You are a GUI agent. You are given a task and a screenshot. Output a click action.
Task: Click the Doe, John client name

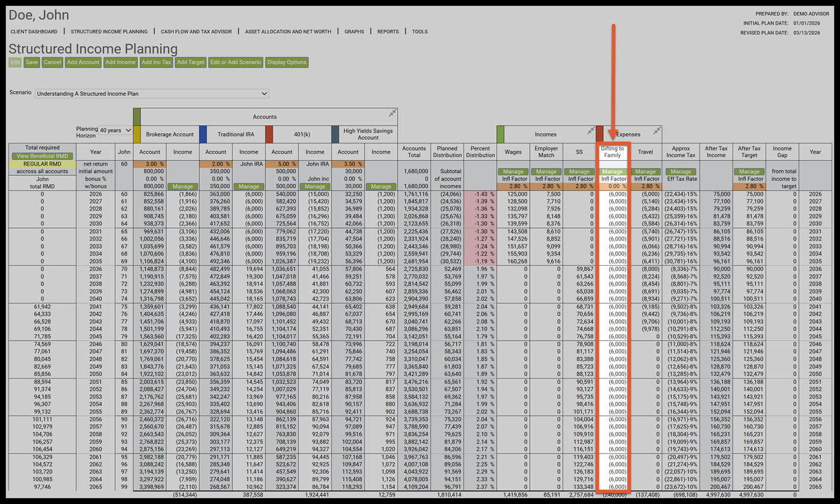click(38, 15)
